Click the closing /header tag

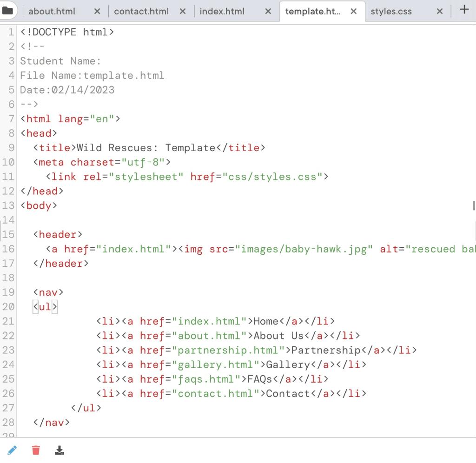pos(61,264)
